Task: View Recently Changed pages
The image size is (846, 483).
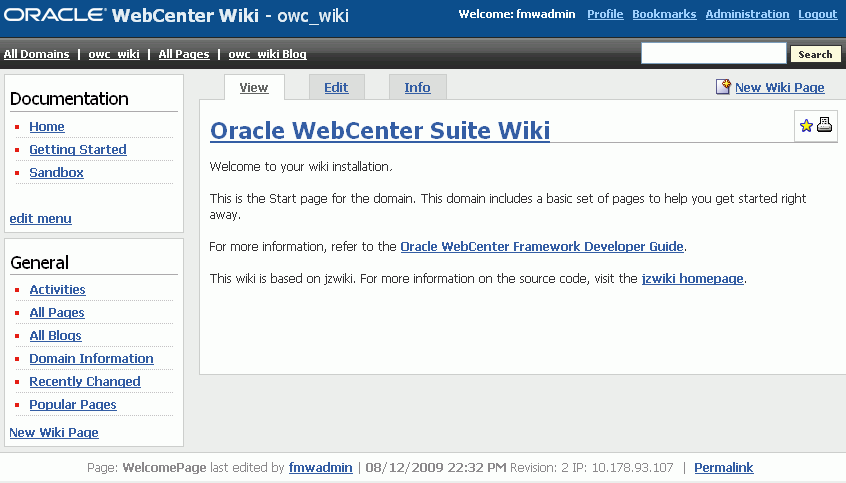Action: coord(85,382)
